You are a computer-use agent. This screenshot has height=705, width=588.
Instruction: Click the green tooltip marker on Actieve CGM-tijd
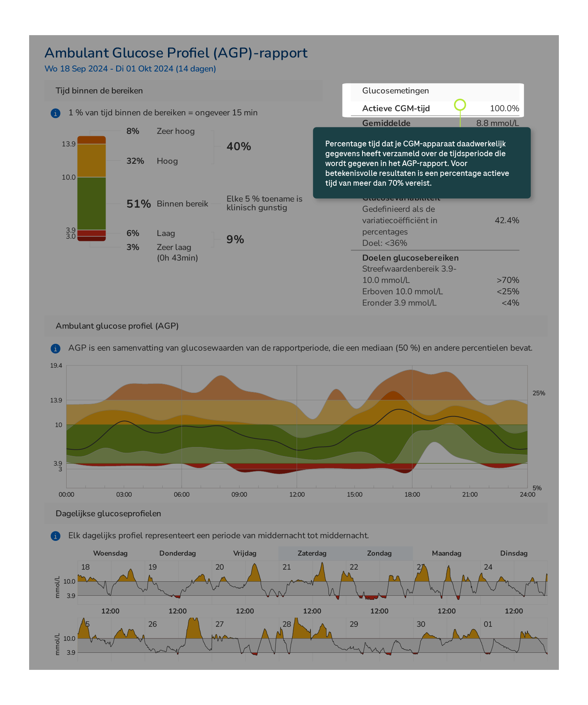(x=460, y=105)
